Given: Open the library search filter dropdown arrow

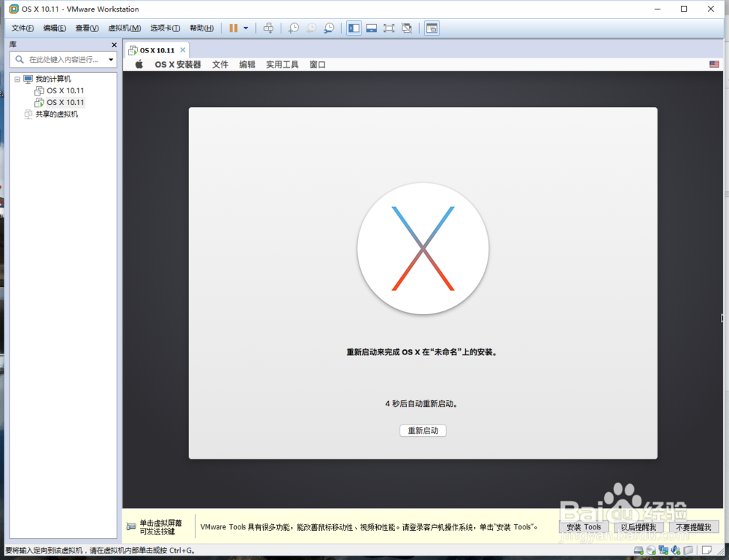Looking at the screenshot, I should point(111,60).
